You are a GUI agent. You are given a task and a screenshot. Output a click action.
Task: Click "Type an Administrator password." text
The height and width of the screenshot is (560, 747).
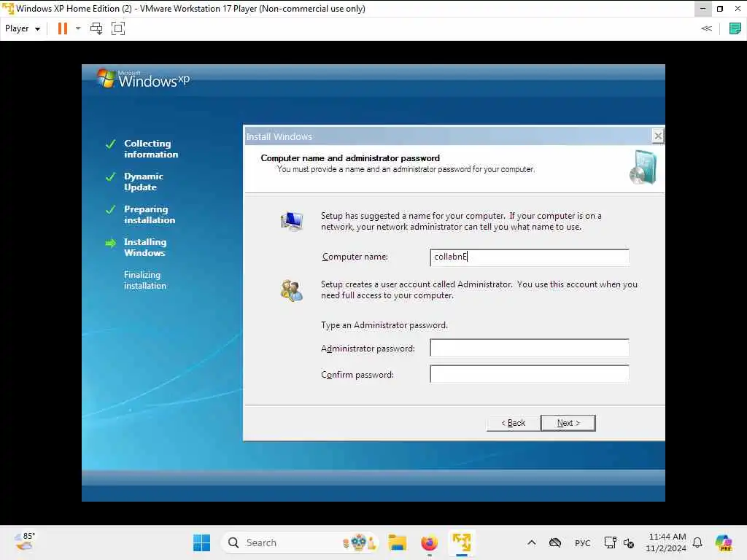coord(384,325)
